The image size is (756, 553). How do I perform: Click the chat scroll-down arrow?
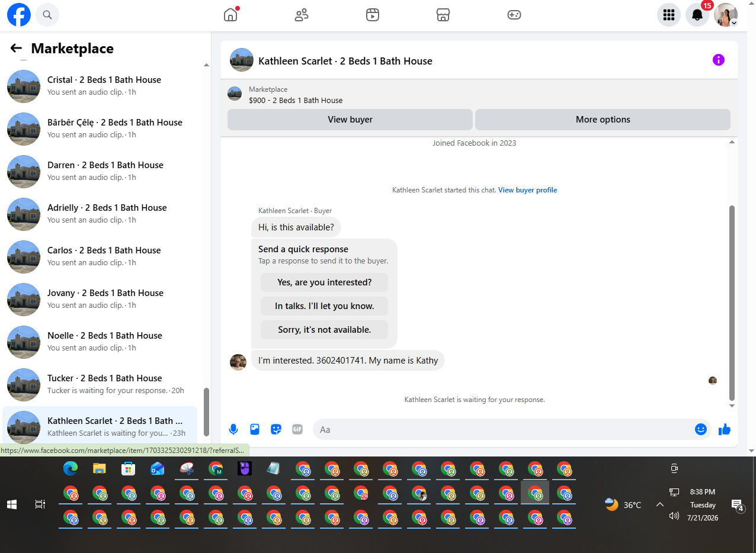pos(732,406)
